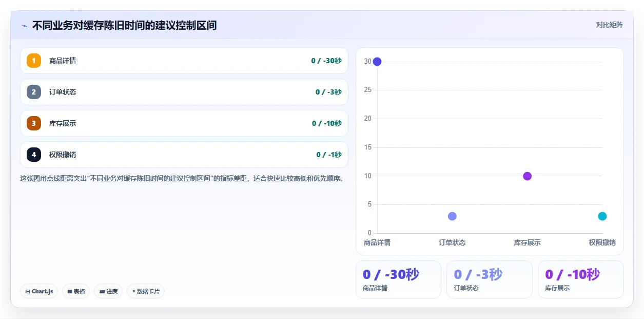Click the brown number 3 badge
Viewport: 644px width, 319px height.
(x=34, y=123)
